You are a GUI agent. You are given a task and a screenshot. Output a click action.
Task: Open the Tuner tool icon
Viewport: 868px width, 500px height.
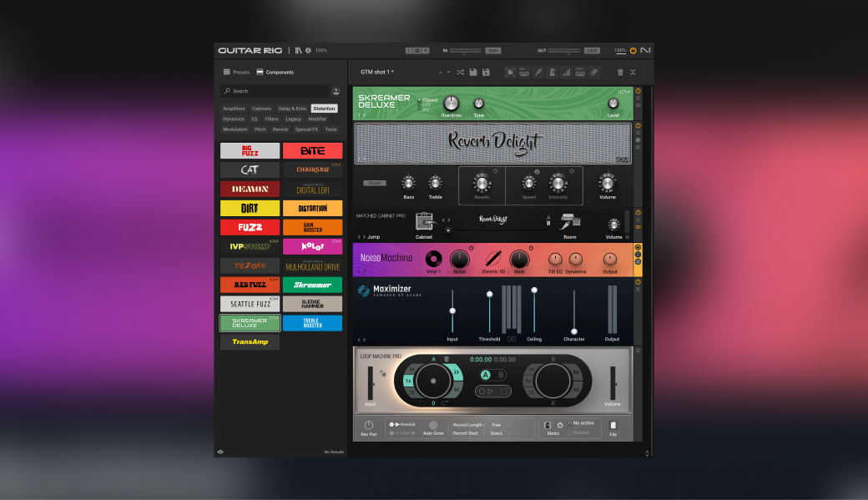click(538, 72)
